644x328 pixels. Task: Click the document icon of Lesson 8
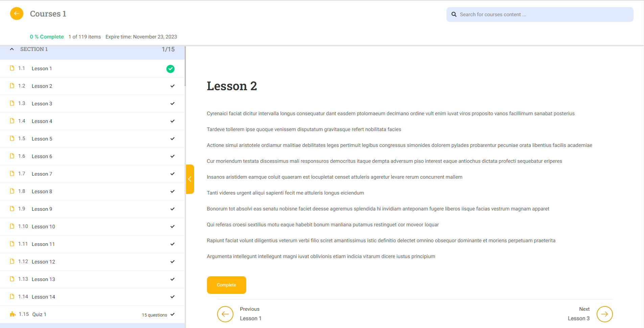(12, 191)
